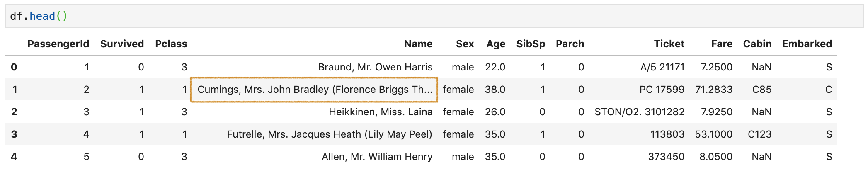The image size is (868, 170).
Task: Click the Fare column header
Action: [x=722, y=44]
